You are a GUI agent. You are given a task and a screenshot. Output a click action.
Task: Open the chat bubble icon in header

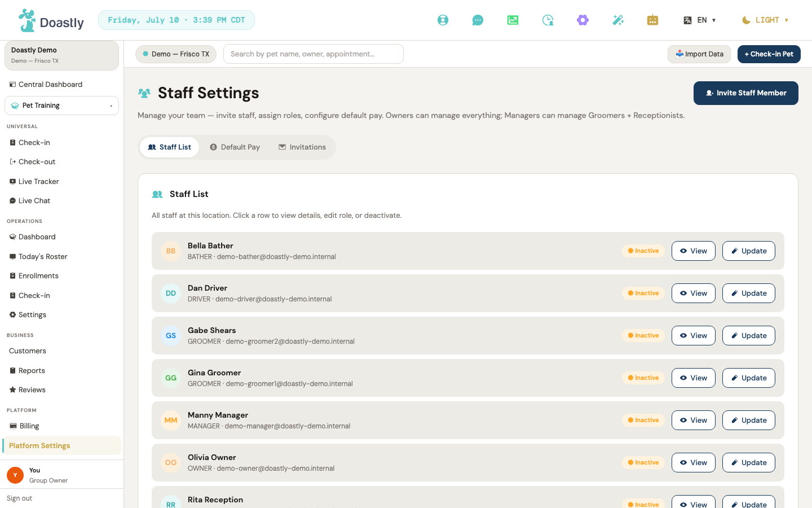478,20
